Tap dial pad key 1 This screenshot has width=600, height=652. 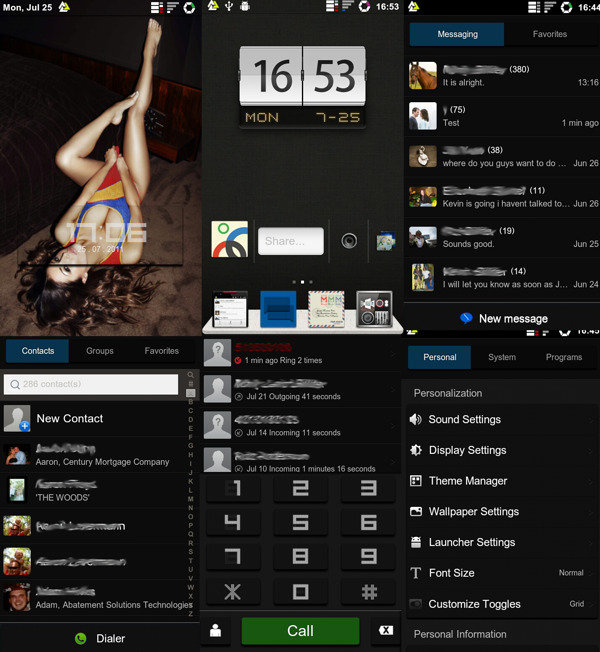233,488
